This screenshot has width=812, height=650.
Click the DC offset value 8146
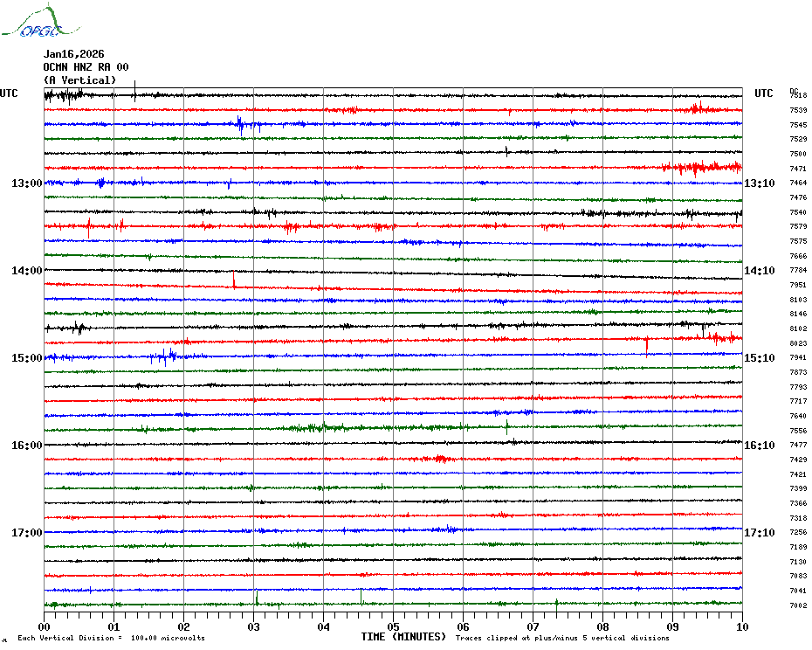pyautogui.click(x=798, y=315)
